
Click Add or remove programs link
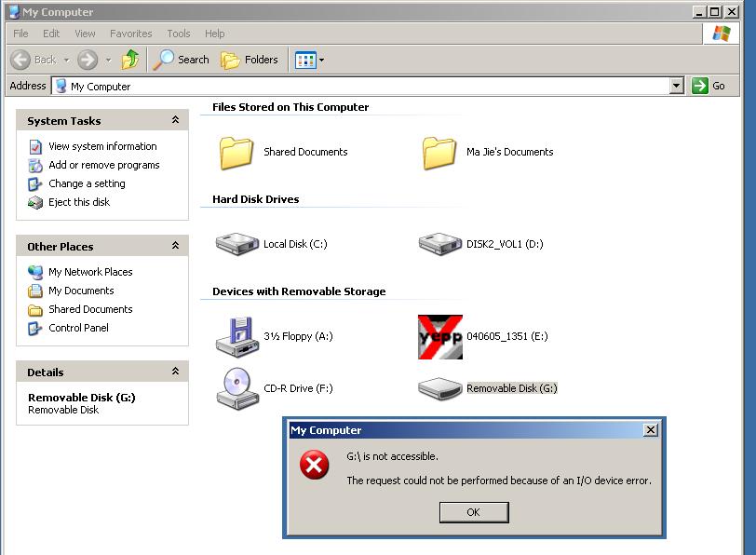(x=104, y=165)
